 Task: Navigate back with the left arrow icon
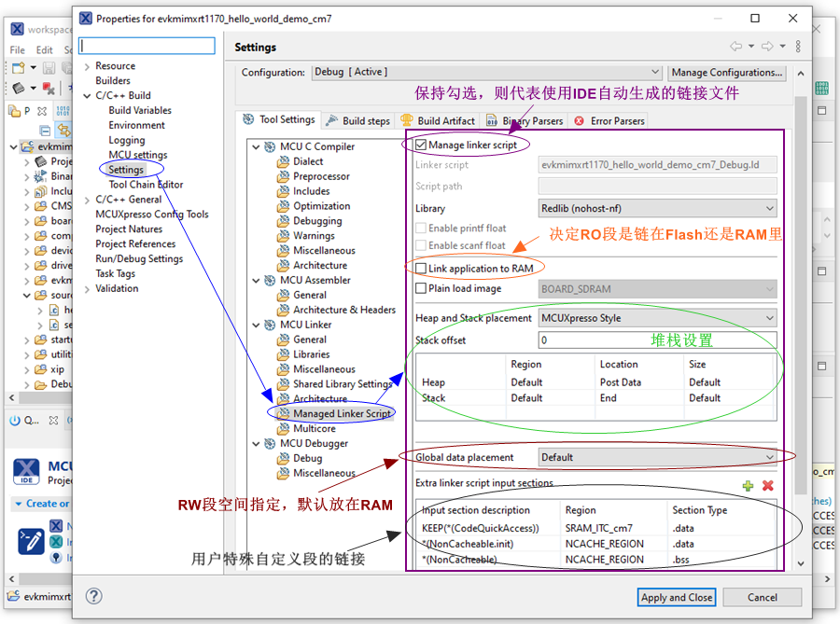736,47
